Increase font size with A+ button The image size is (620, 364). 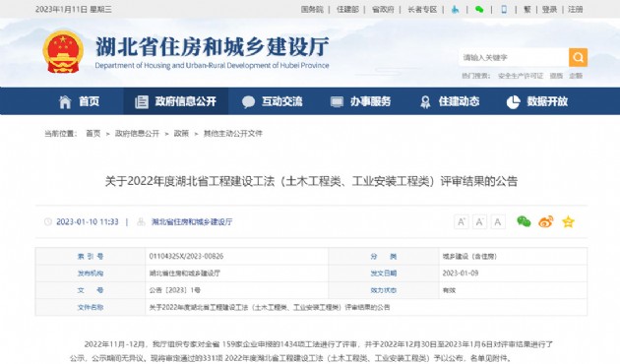(461, 221)
